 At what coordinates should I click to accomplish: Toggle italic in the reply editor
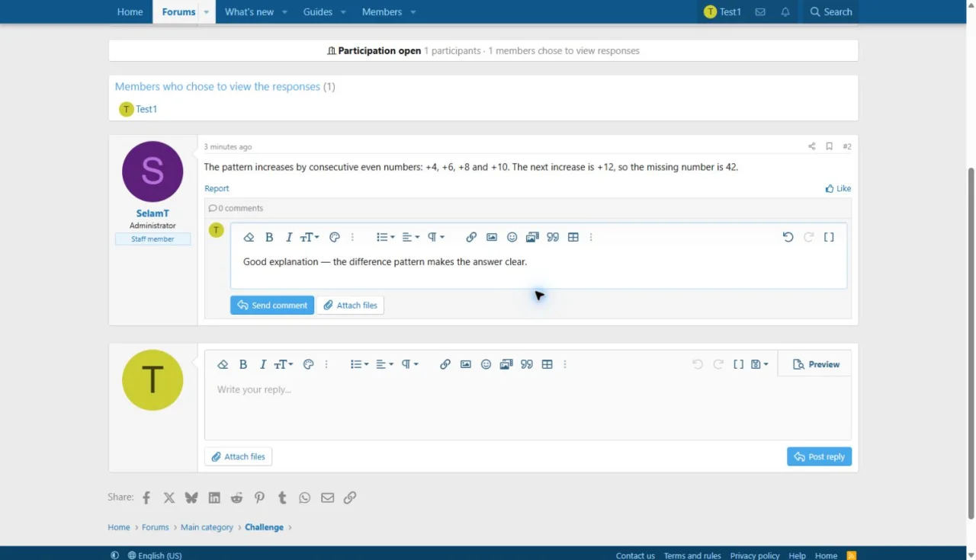click(263, 365)
